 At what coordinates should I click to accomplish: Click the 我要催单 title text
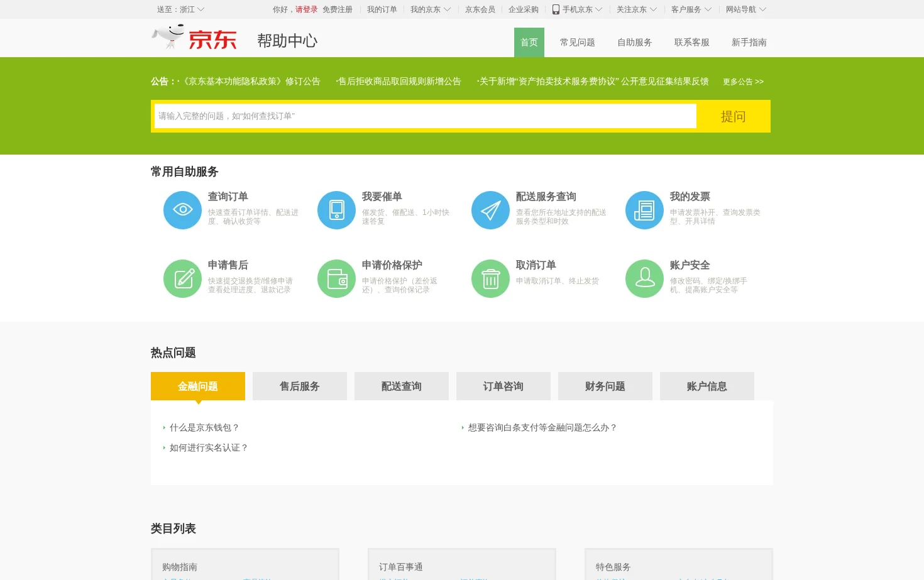(x=382, y=197)
